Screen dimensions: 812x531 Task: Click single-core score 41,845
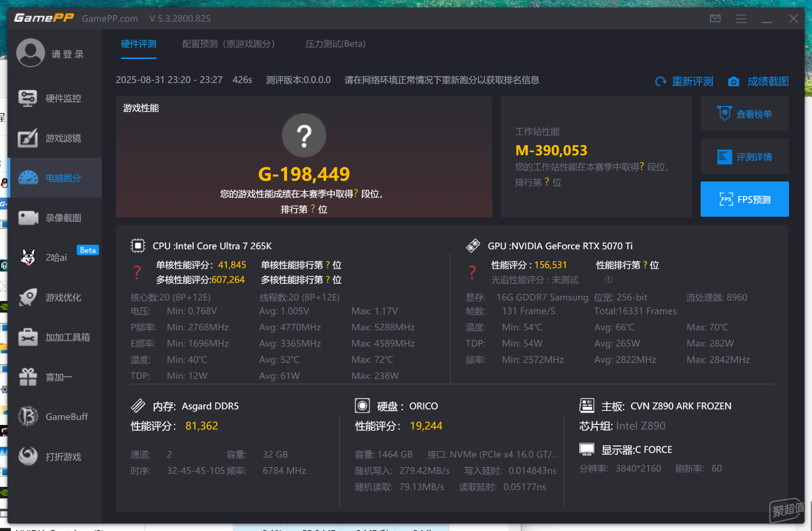(232, 265)
